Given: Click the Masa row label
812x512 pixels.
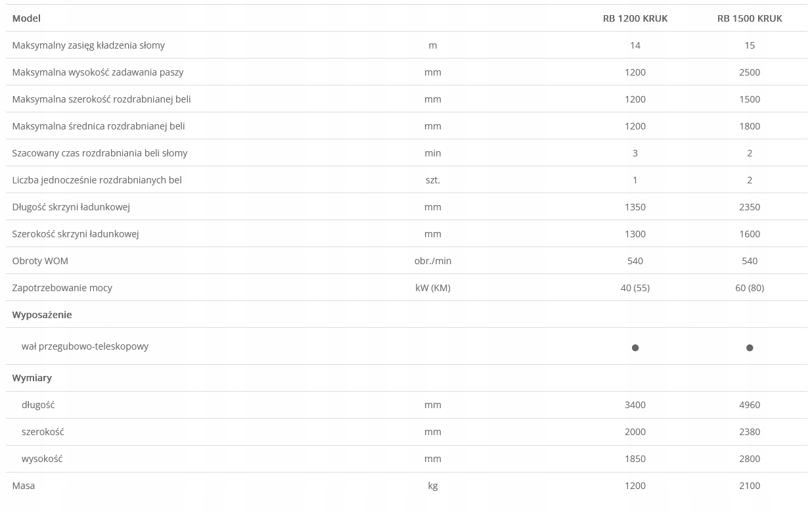Looking at the screenshot, I should [x=24, y=486].
